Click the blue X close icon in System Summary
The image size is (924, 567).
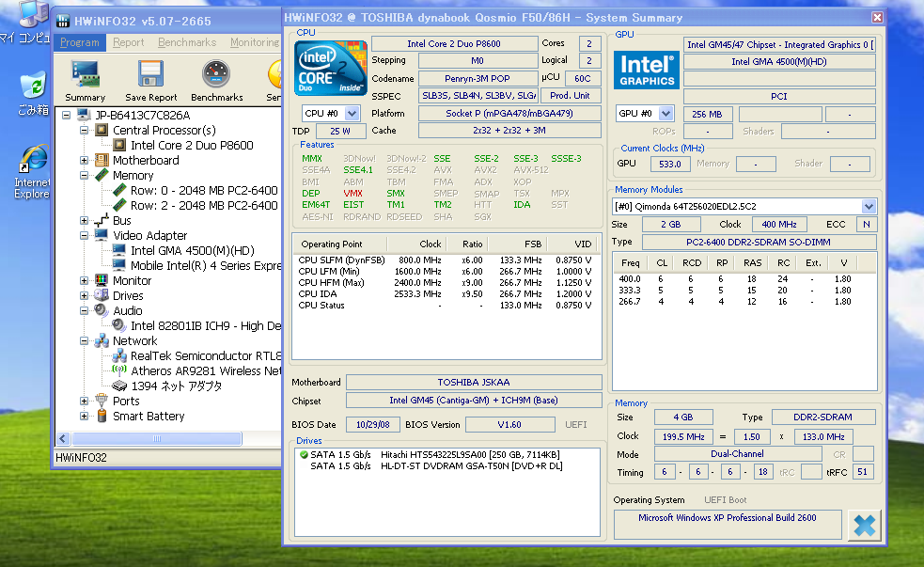pos(865,525)
